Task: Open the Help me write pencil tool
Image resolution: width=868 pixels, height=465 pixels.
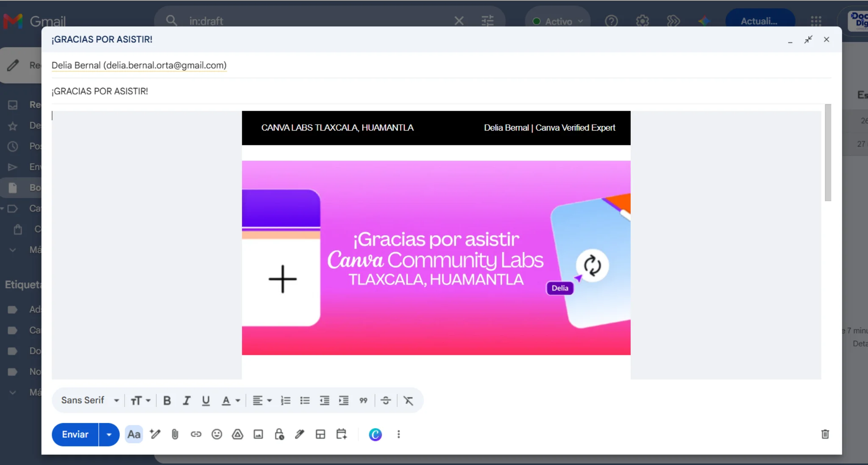Action: tap(155, 434)
